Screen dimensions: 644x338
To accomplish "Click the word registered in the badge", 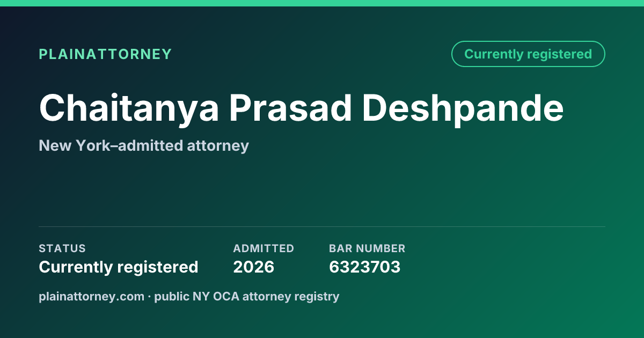I will pyautogui.click(x=559, y=54).
